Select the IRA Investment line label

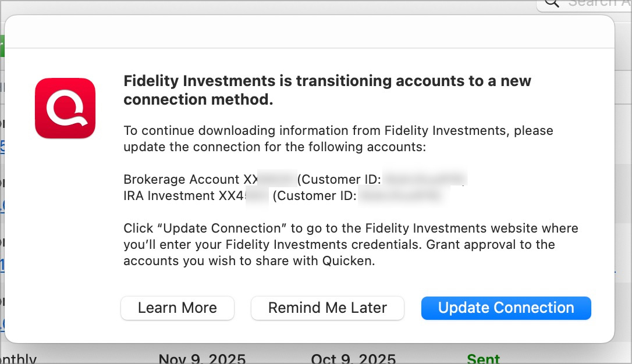click(x=169, y=196)
